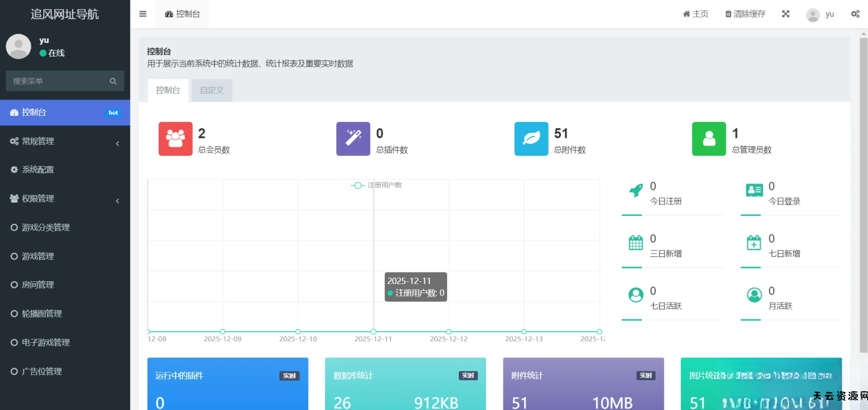Switch to the 自定义 tab
Screen dimensions: 868x410
click(212, 90)
